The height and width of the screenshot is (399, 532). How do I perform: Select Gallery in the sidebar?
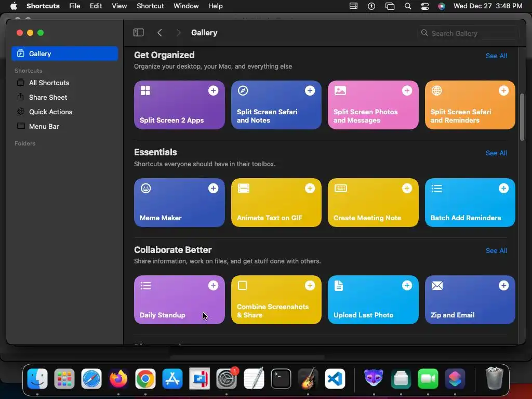click(x=65, y=54)
